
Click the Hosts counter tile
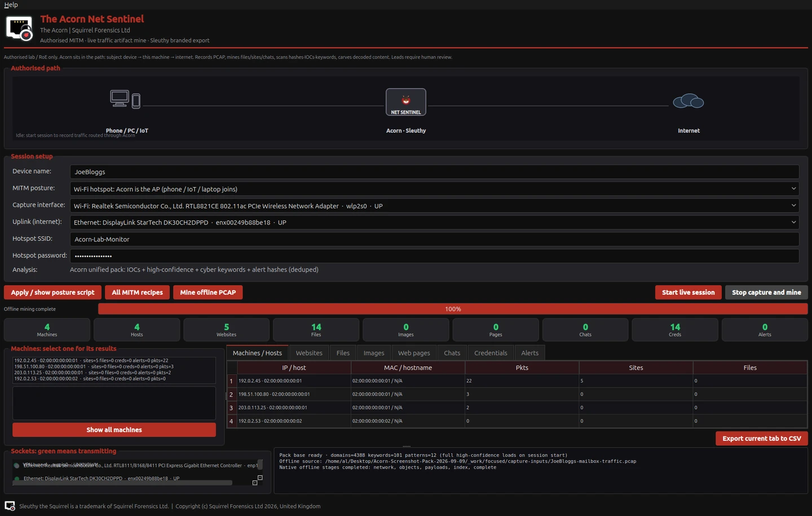[136, 330]
